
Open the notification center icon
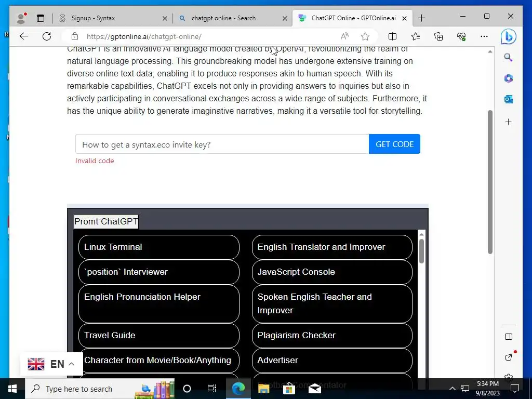point(515,389)
